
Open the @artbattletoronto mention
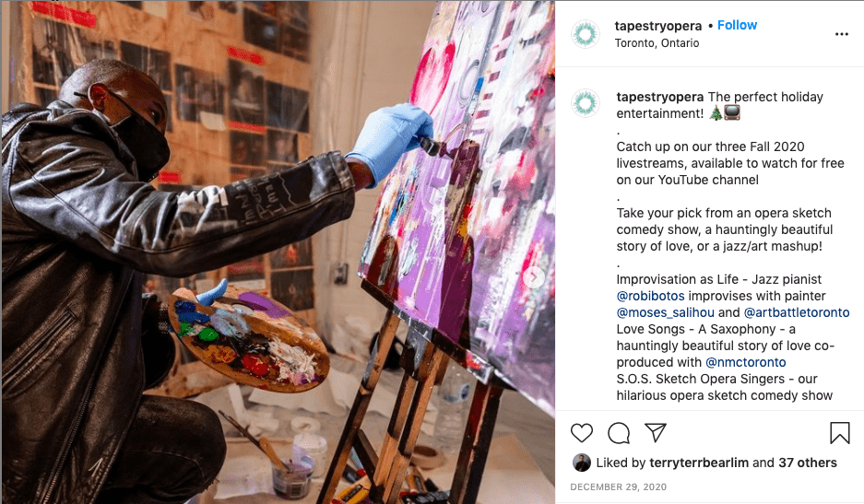coord(796,312)
